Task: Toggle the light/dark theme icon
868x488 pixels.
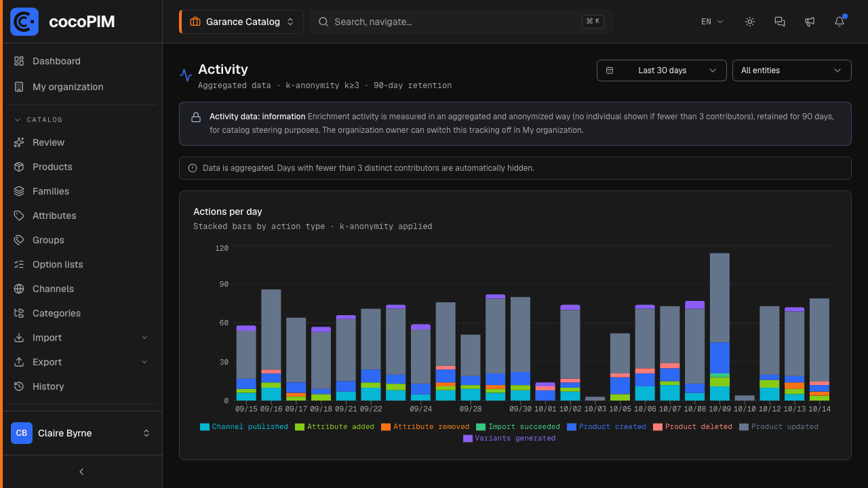Action: coord(750,22)
